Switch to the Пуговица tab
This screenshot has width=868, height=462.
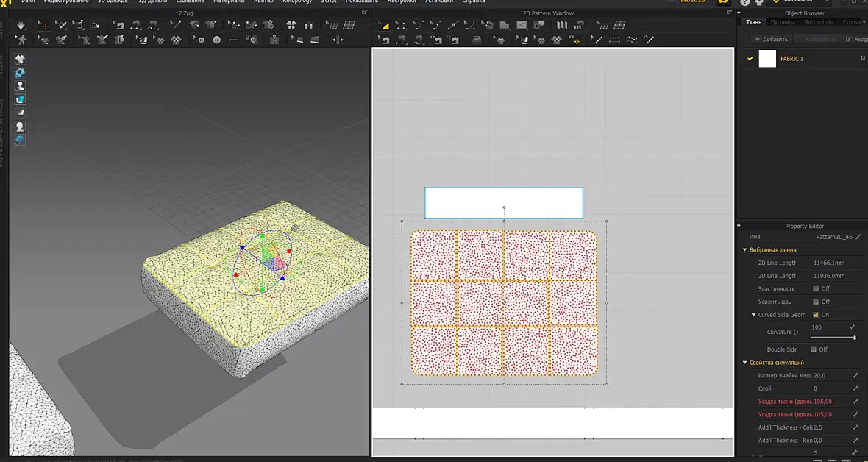(783, 22)
